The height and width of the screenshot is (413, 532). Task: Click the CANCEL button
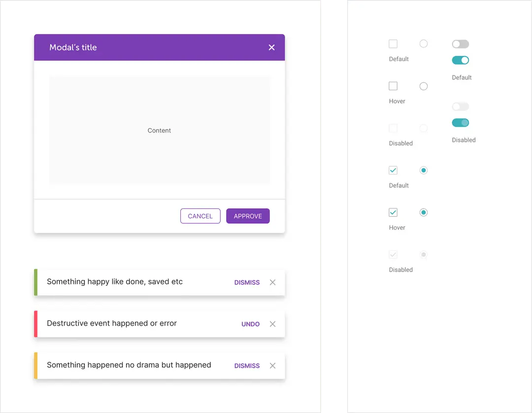click(200, 216)
